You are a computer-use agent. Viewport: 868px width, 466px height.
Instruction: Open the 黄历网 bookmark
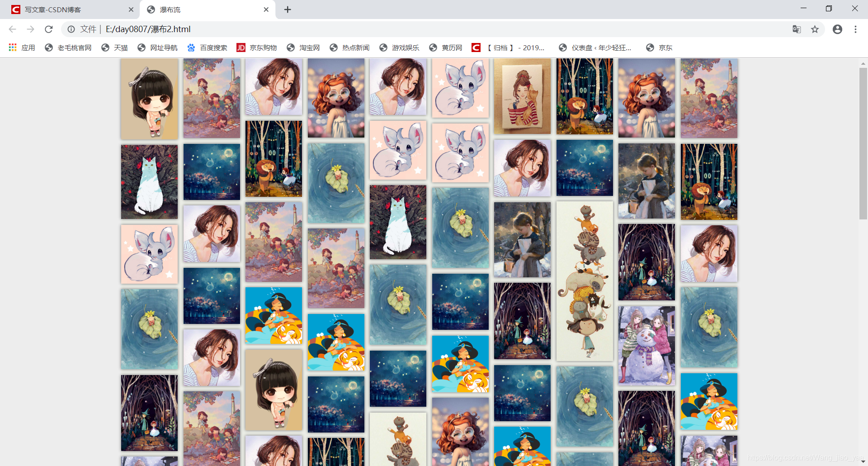coord(446,48)
